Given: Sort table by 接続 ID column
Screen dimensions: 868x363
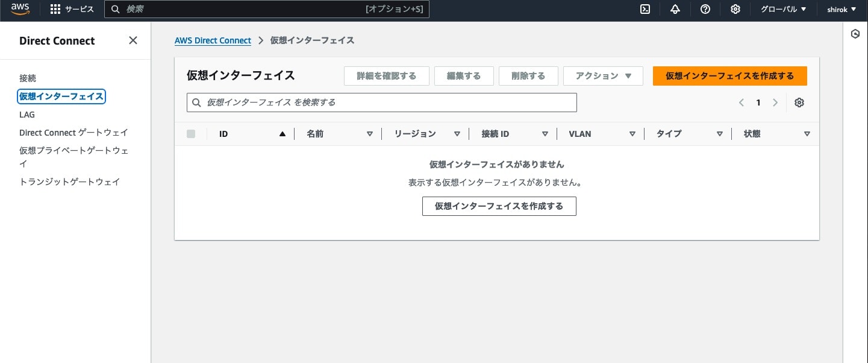Looking at the screenshot, I should (x=545, y=134).
